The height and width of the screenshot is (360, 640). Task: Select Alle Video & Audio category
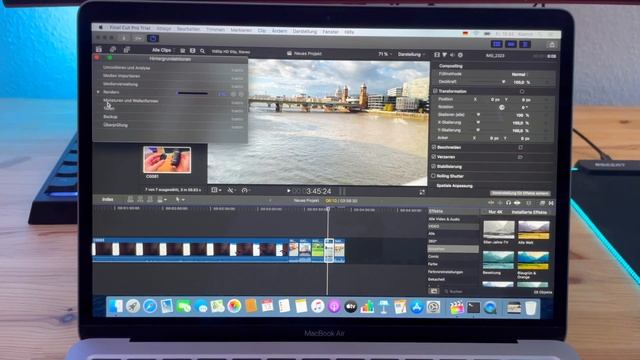tap(444, 219)
